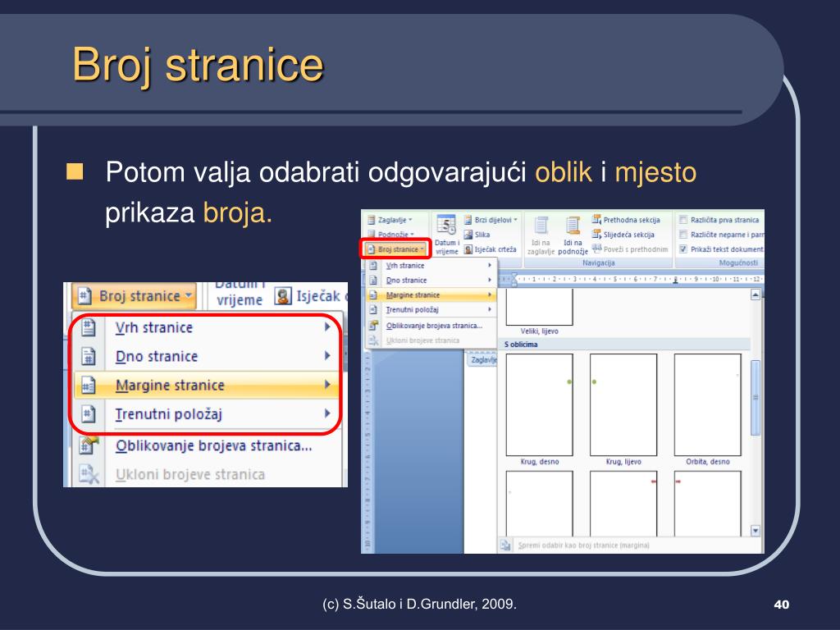Click the Zaglavlje tag in the document

point(482,360)
